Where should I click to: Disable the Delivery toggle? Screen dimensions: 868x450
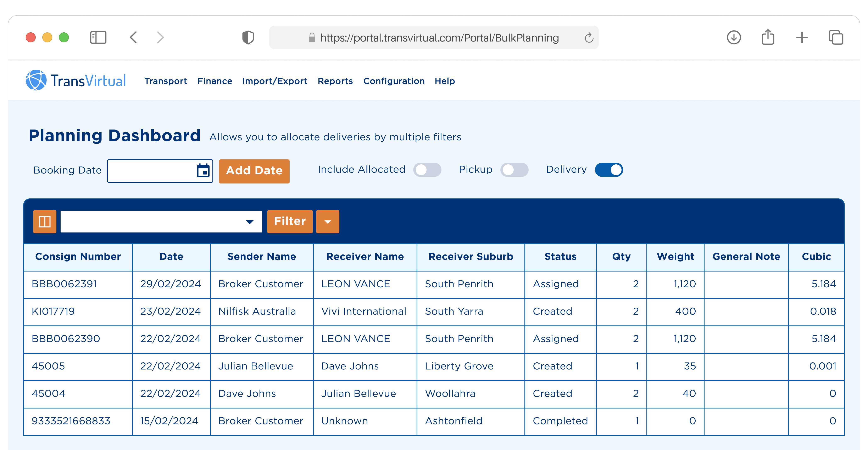608,170
